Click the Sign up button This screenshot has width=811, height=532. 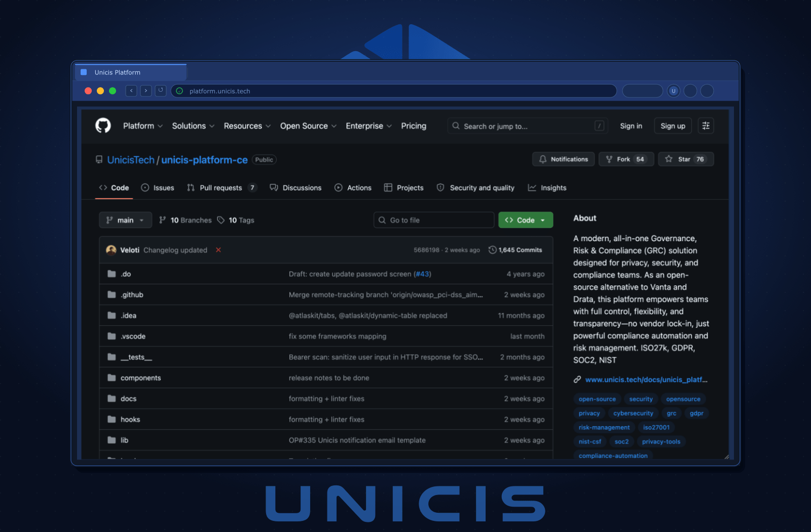tap(673, 126)
